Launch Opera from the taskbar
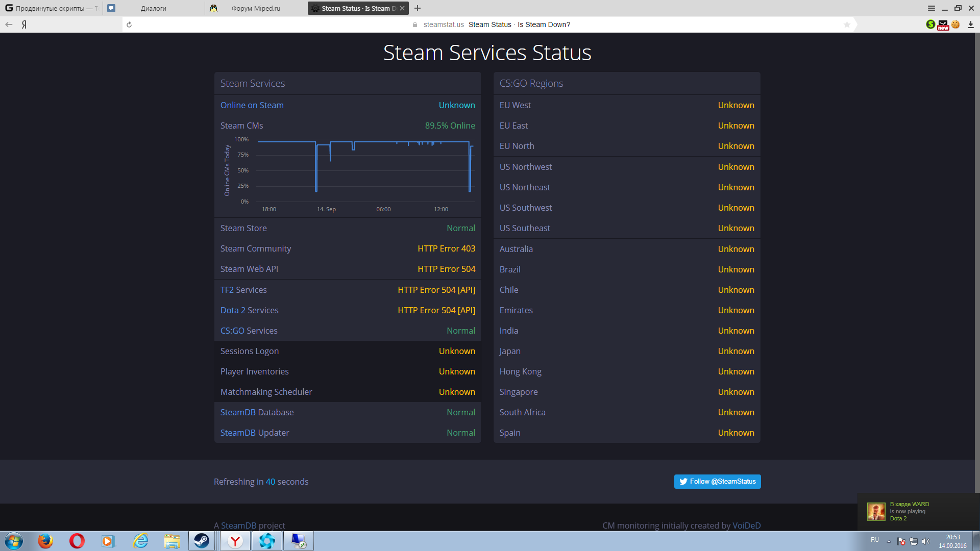980x551 pixels. pyautogui.click(x=77, y=541)
